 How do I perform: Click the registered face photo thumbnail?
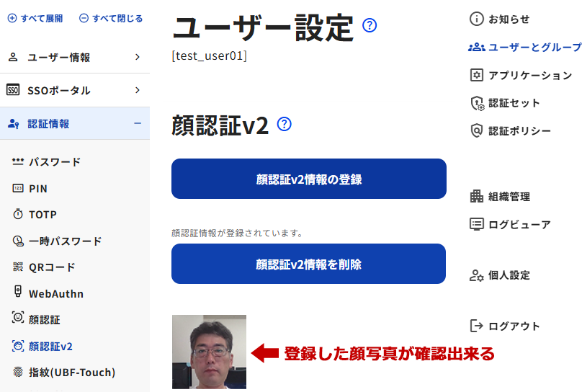pos(209,352)
